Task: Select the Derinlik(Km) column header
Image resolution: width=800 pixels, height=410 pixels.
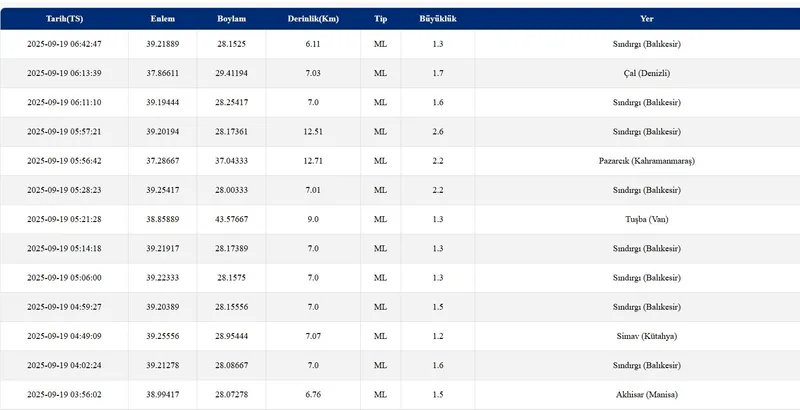Action: (313, 19)
